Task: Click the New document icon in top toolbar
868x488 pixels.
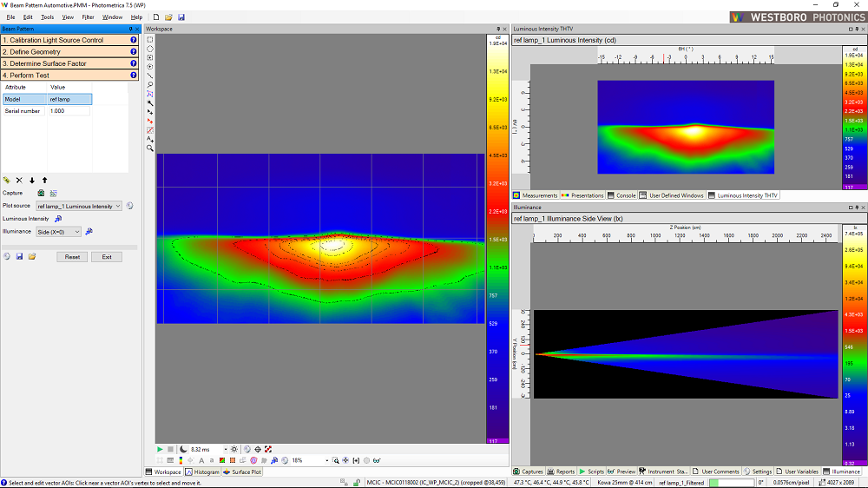Action: coord(156,17)
